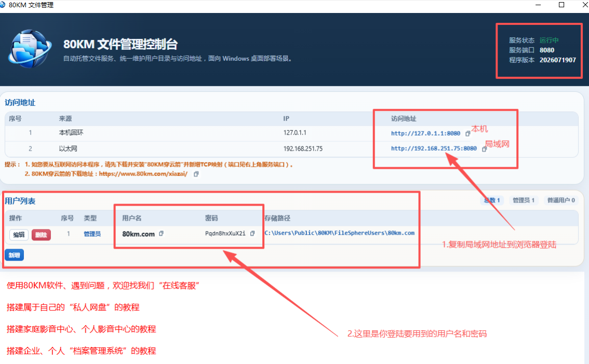589x364 pixels.
Task: Click the 80KM globe folder logo
Action: [30, 49]
